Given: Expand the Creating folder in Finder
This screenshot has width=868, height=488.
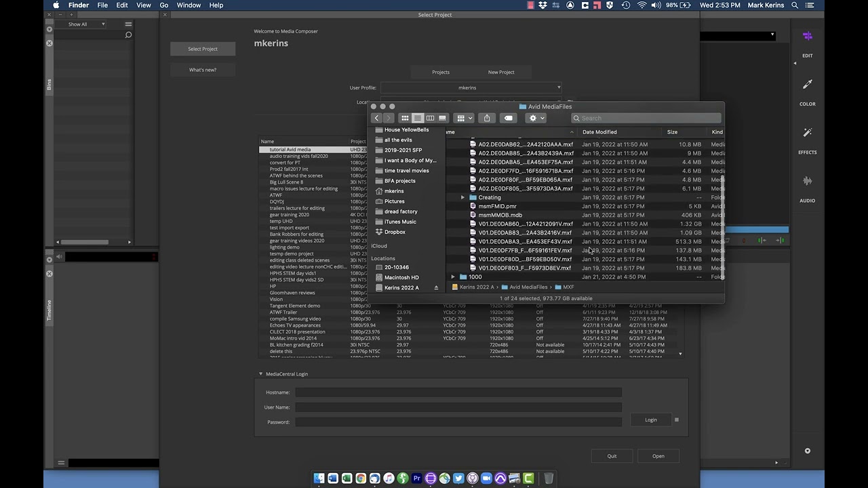Looking at the screenshot, I should click(x=462, y=198).
